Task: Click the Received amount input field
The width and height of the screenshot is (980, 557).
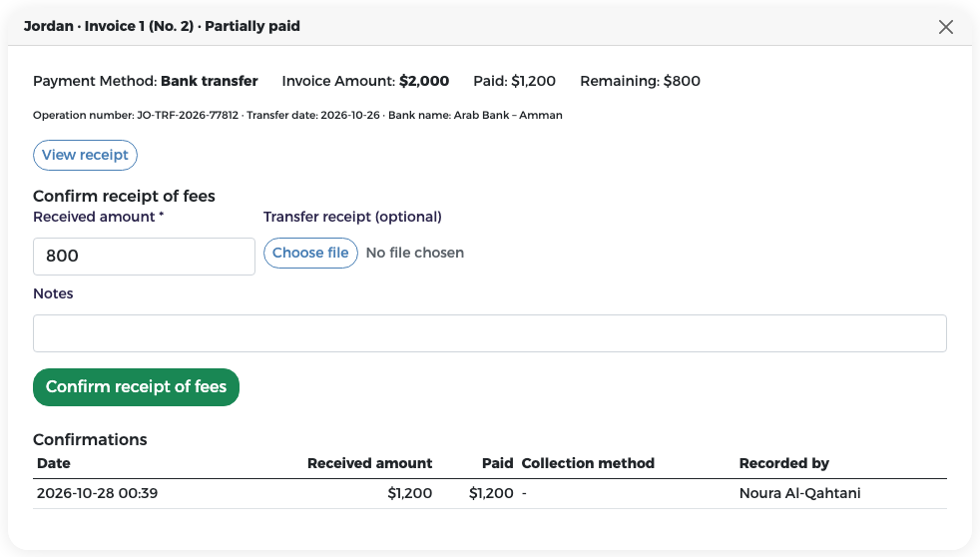Action: coord(144,257)
